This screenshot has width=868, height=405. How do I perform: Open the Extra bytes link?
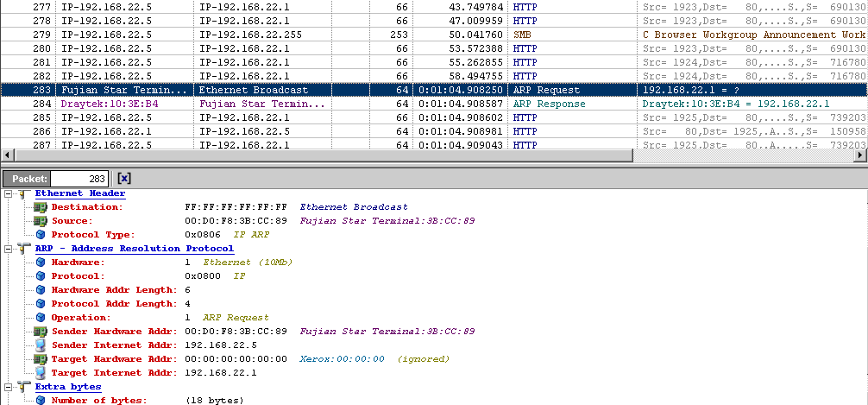(x=68, y=387)
